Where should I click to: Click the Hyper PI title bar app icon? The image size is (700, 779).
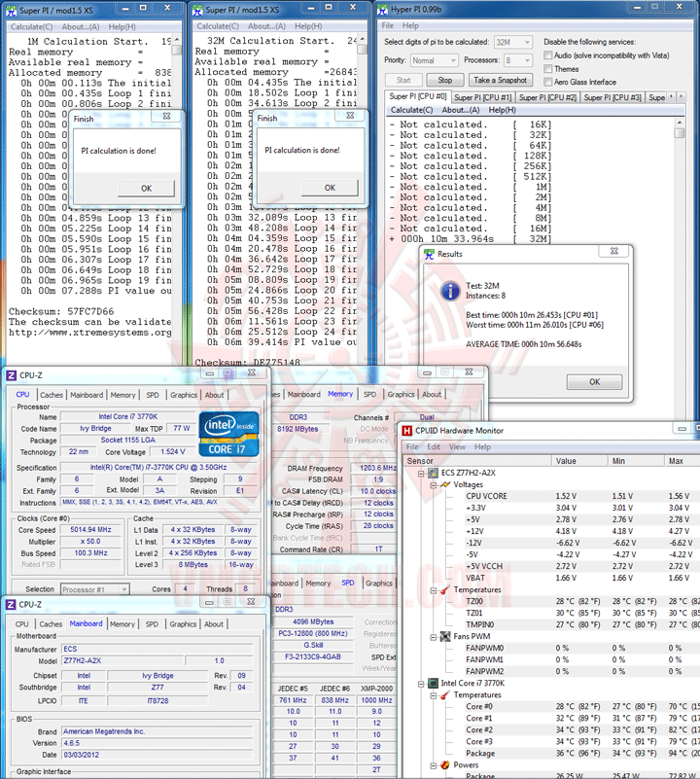click(382, 10)
